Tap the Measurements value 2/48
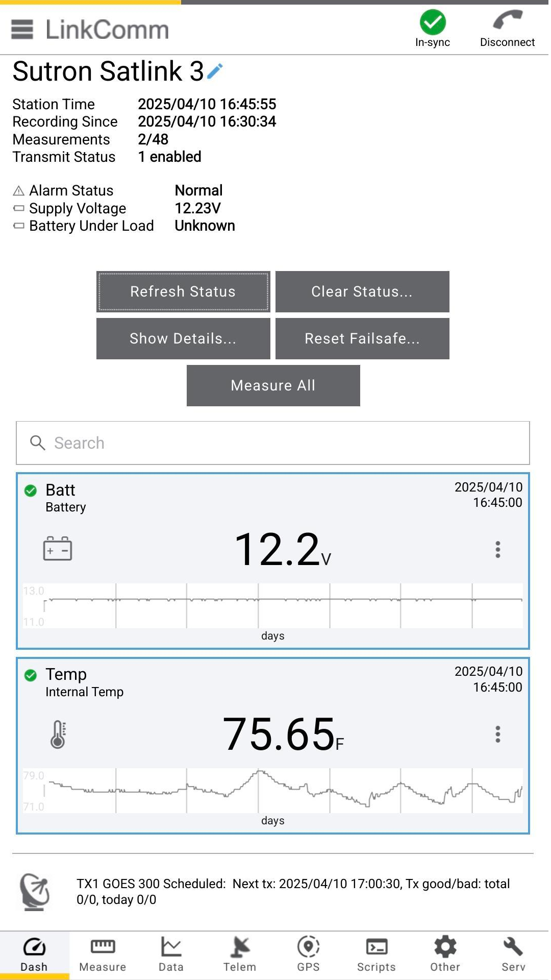This screenshot has height=980, width=551. pos(153,139)
